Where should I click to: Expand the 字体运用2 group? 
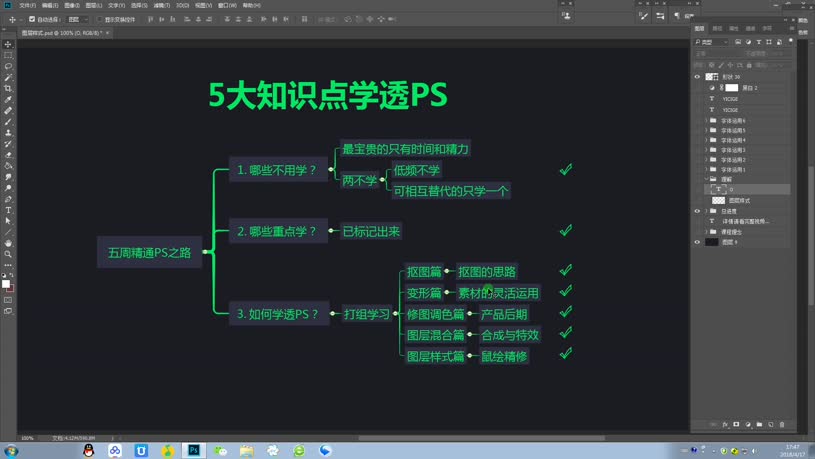click(706, 160)
